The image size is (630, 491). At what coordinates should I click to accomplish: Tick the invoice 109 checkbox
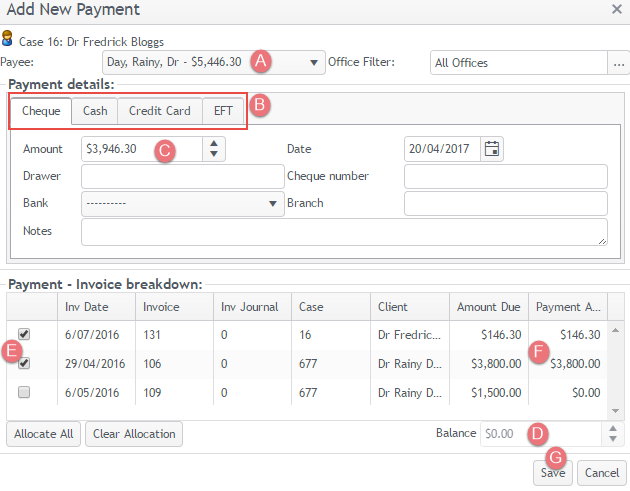pyautogui.click(x=24, y=393)
